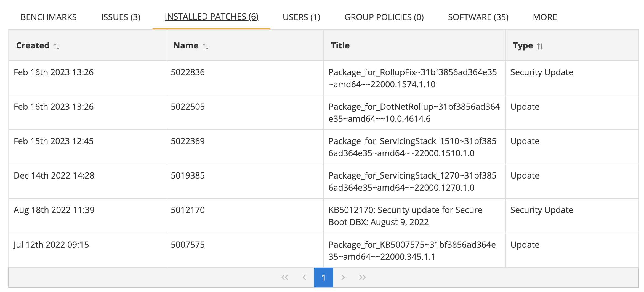Switch to Software (35) tab
644x292 pixels.
478,17
